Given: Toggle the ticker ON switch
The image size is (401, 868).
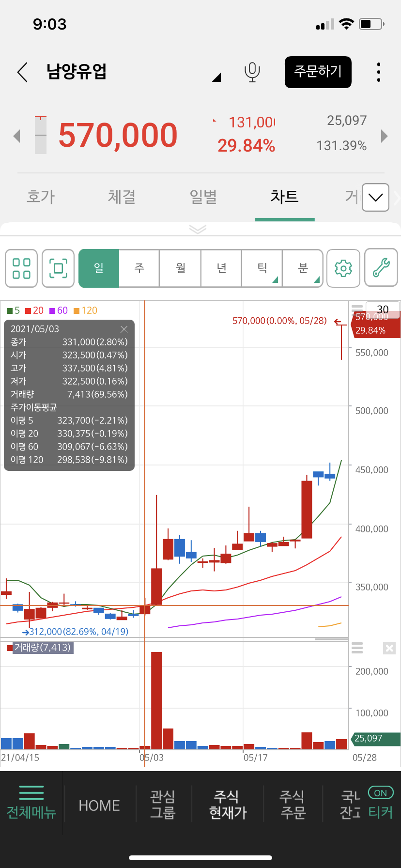Looking at the screenshot, I should coord(381,793).
